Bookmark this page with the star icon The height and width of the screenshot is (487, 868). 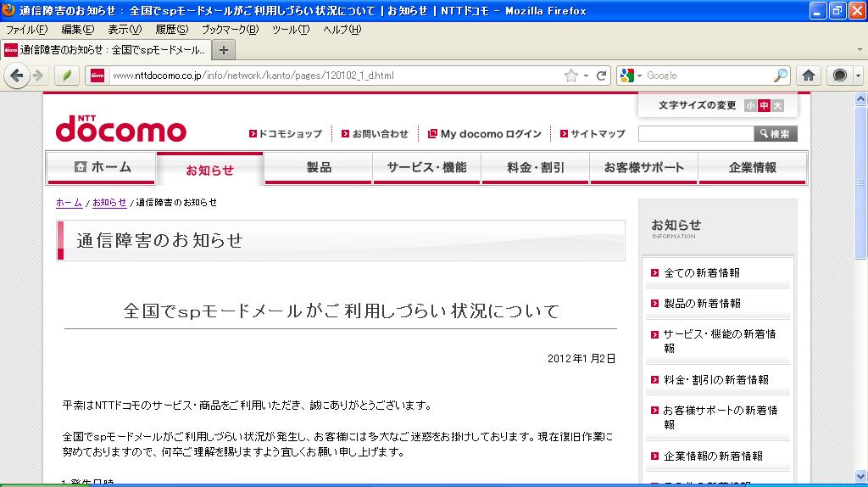[x=570, y=76]
